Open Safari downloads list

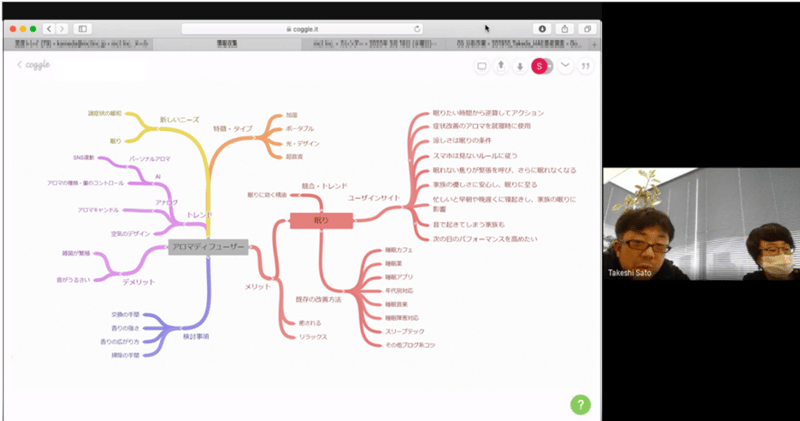coord(542,29)
